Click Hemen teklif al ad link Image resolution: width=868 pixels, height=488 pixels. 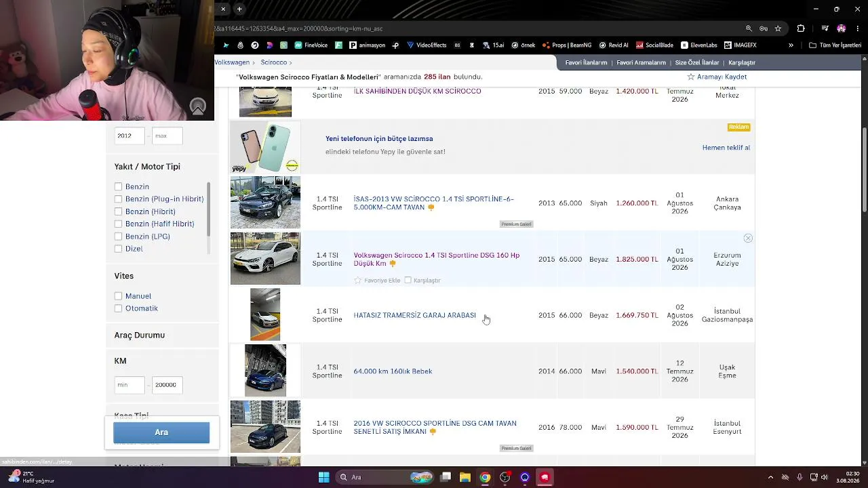point(726,148)
